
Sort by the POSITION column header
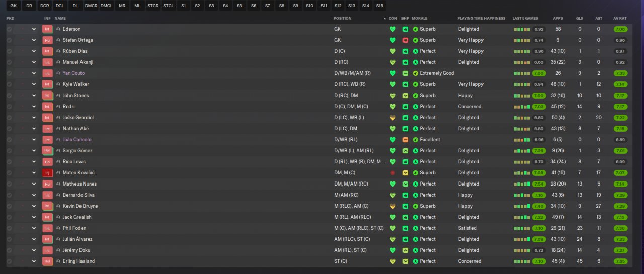click(343, 18)
